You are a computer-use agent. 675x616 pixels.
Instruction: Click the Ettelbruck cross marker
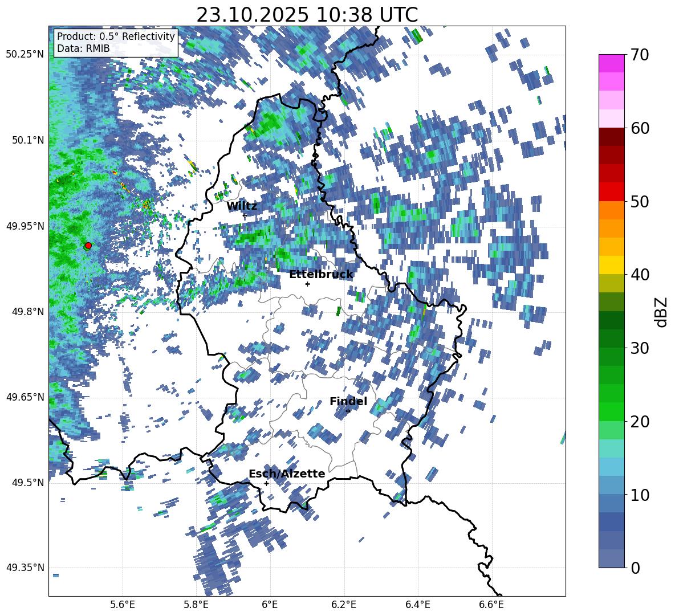coord(307,284)
